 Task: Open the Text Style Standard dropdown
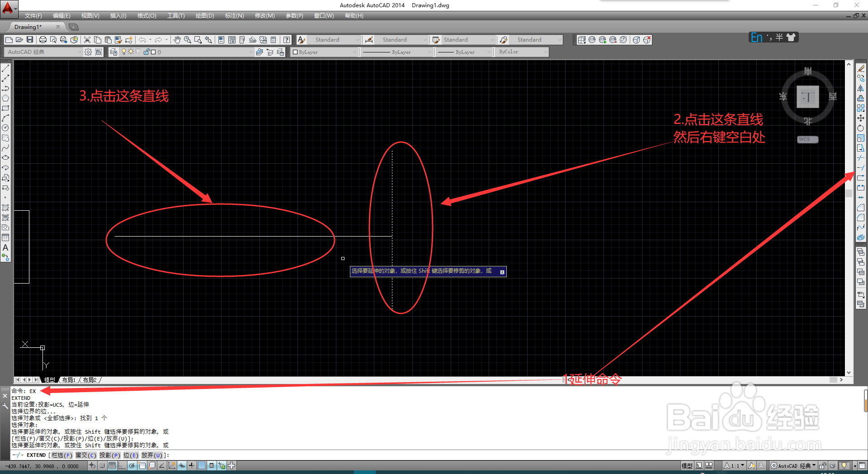pos(334,40)
